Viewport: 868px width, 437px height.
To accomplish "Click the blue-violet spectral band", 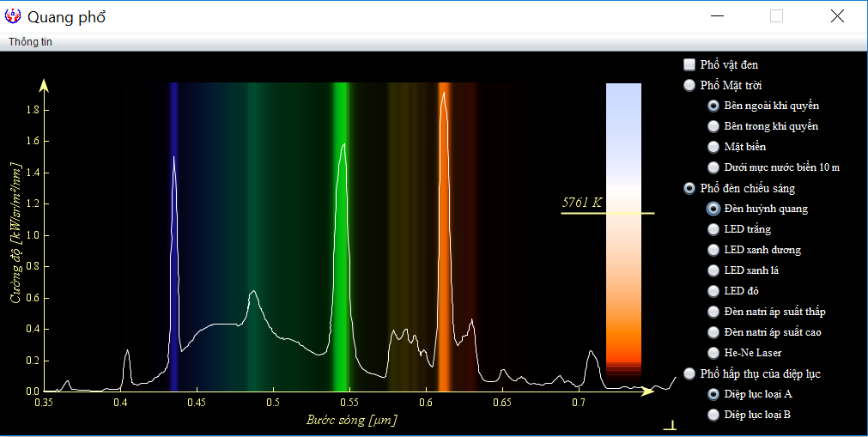I will pos(173,237).
